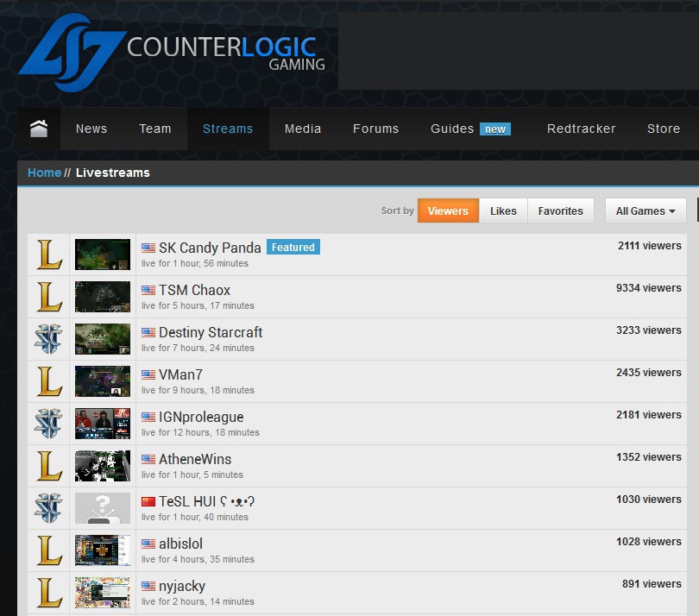Click the Home breadcrumb link

point(45,173)
